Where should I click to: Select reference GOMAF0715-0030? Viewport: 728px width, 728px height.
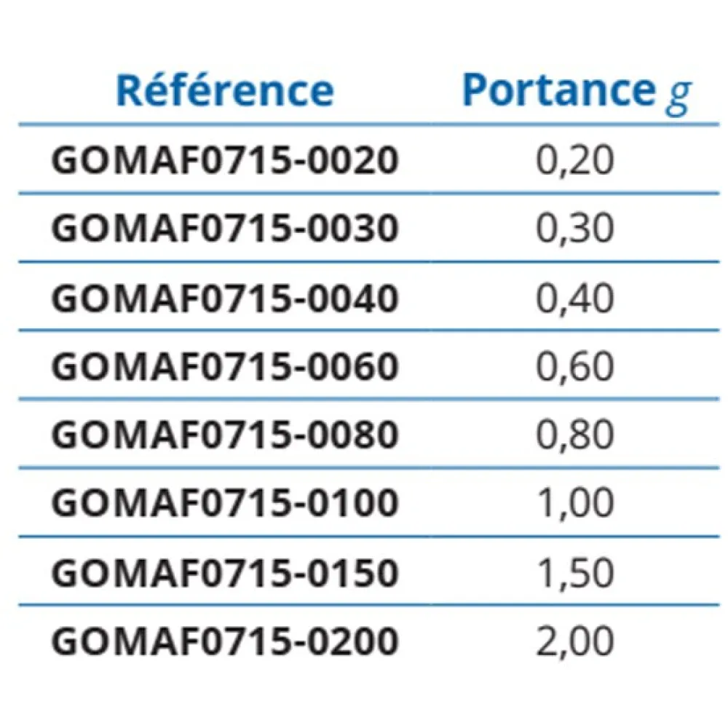(226, 229)
